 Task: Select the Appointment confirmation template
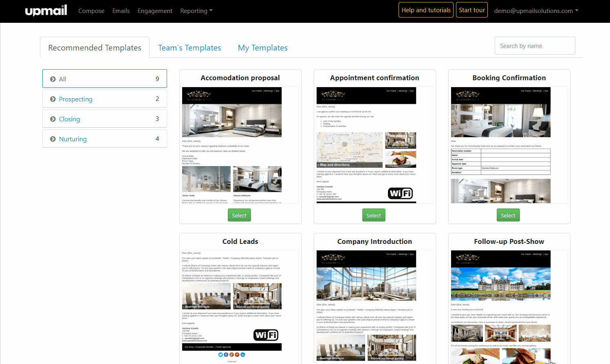coord(374,215)
